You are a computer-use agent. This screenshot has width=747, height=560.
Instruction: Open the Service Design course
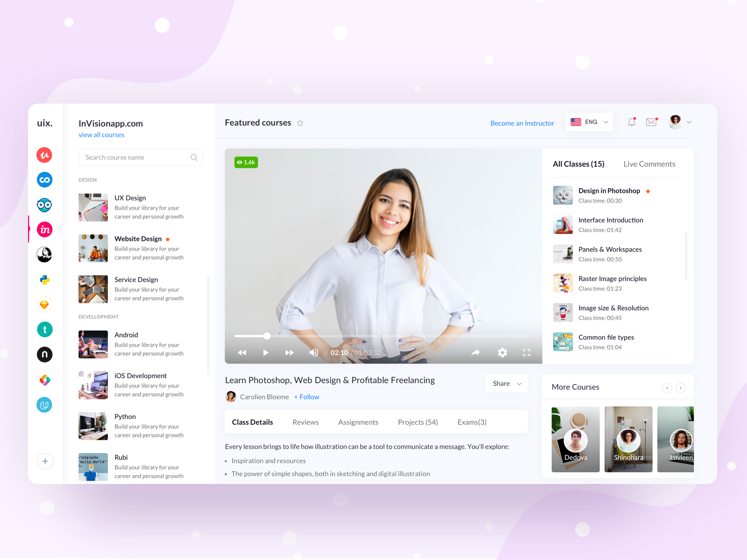pos(141,289)
